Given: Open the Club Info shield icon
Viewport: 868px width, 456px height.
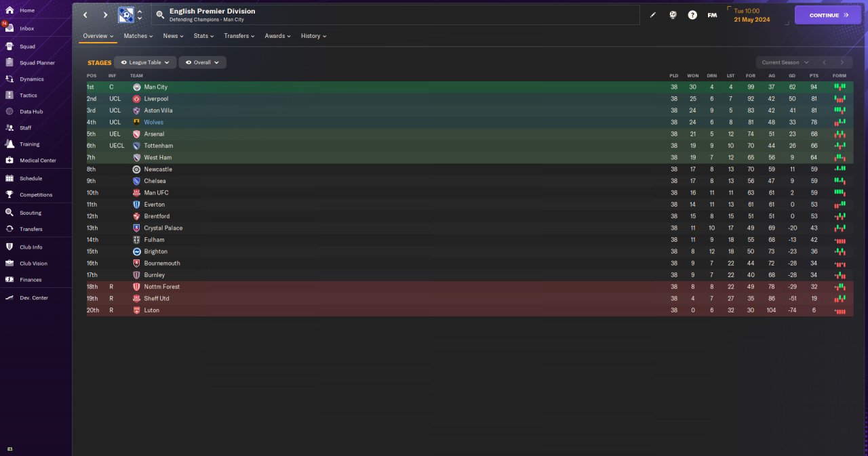Looking at the screenshot, I should pyautogui.click(x=9, y=247).
